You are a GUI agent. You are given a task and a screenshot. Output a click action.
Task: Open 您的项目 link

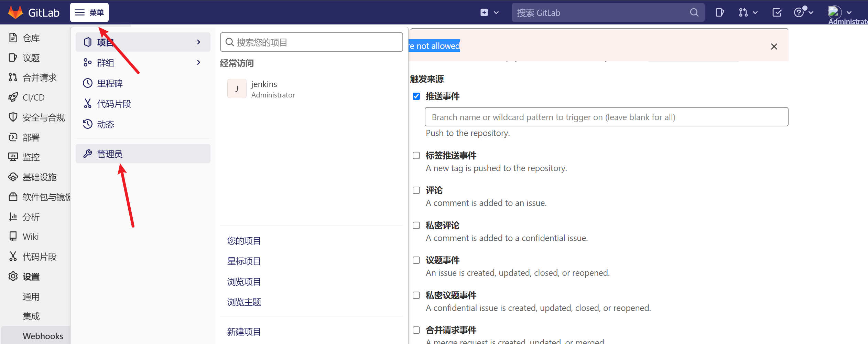pos(244,240)
